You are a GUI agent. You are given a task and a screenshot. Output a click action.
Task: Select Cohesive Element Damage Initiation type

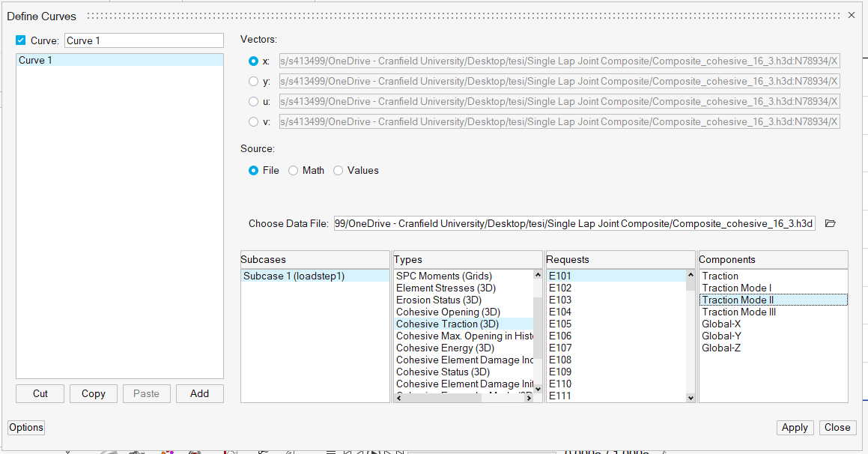464,384
